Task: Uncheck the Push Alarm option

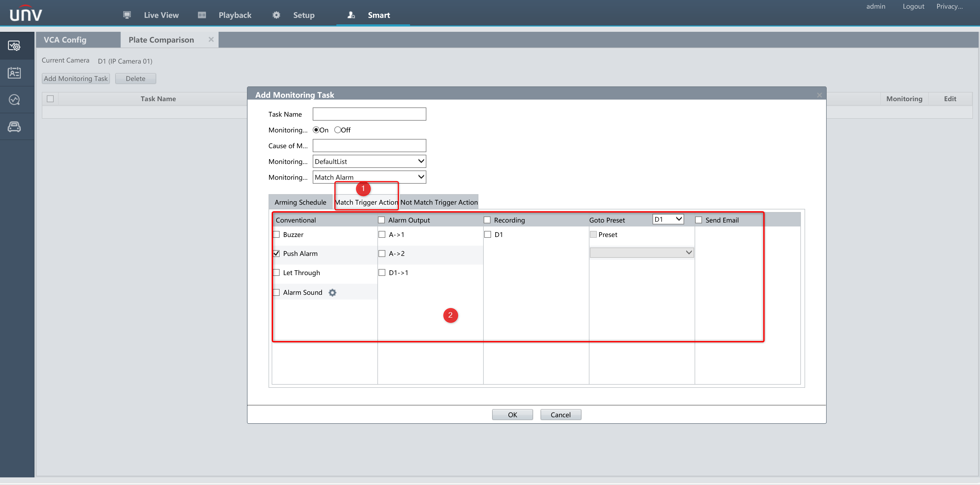Action: pos(277,254)
